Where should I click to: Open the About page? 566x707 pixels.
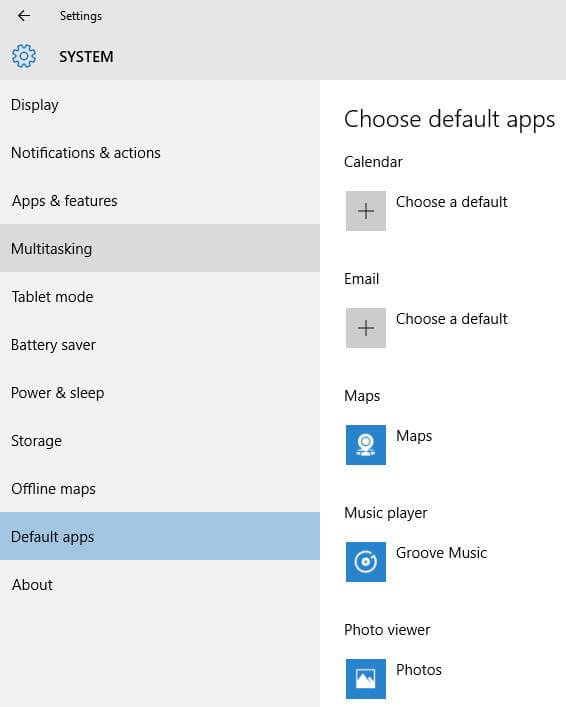click(160, 585)
